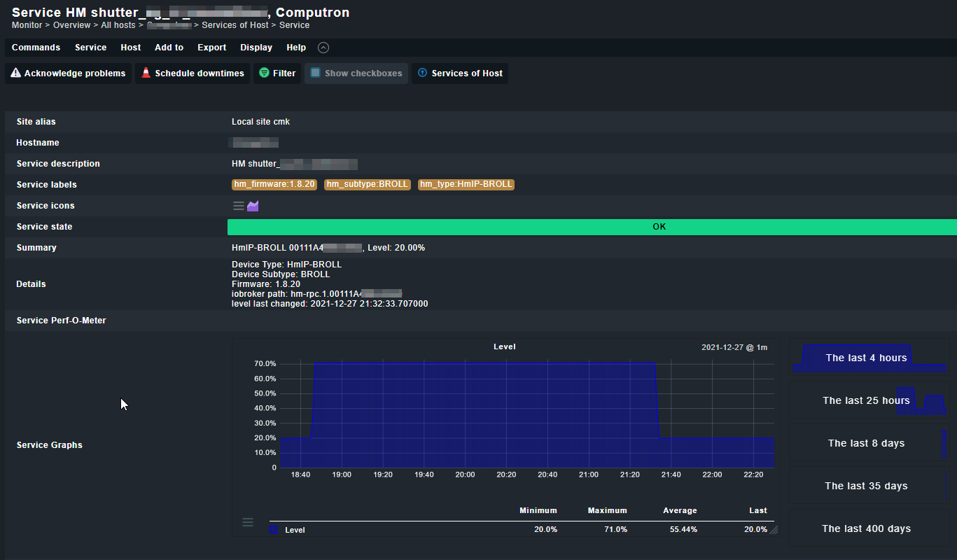The height and width of the screenshot is (560, 957).
Task: Open the Host menu
Action: coord(131,48)
